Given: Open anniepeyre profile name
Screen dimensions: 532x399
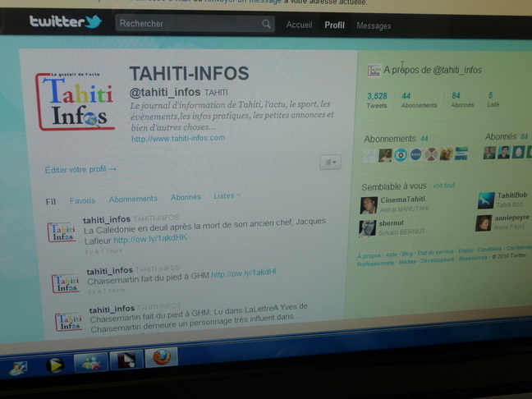Looking at the screenshot, I should (x=511, y=218).
